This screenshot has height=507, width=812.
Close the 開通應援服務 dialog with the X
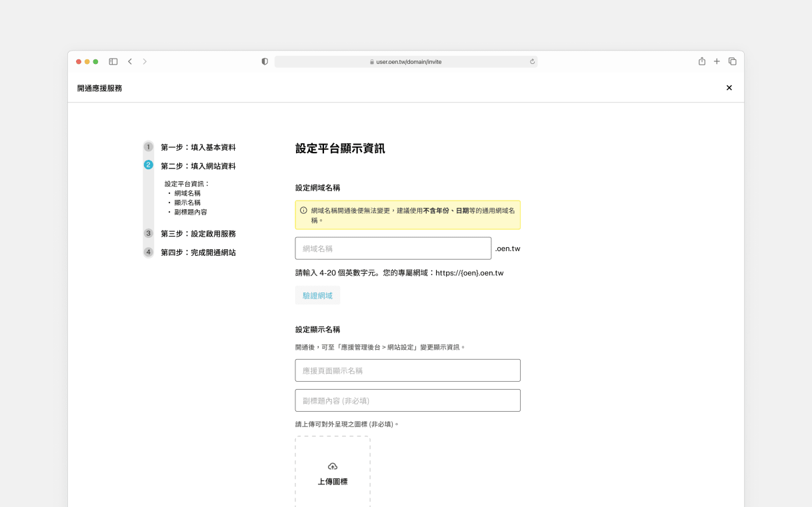click(x=729, y=88)
